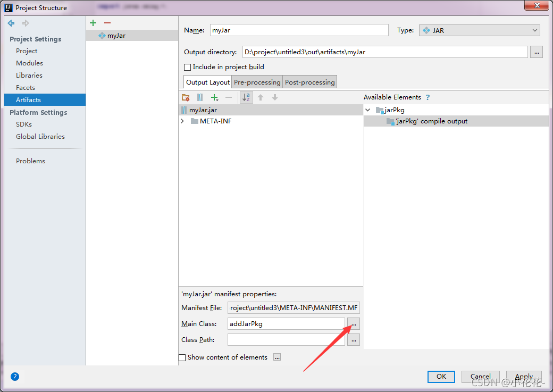This screenshot has height=392, width=553.
Task: Click the Create Archive toolbar icon
Action: pyautogui.click(x=199, y=97)
